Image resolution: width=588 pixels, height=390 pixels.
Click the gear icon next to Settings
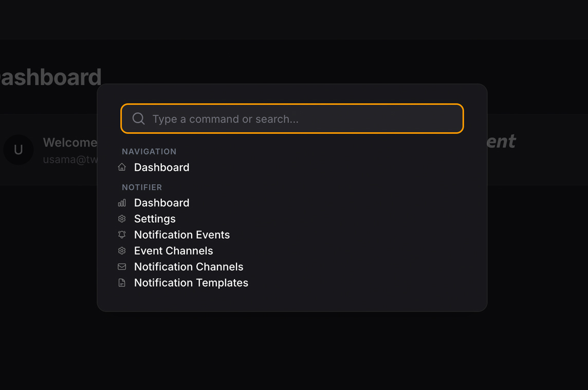tap(122, 219)
